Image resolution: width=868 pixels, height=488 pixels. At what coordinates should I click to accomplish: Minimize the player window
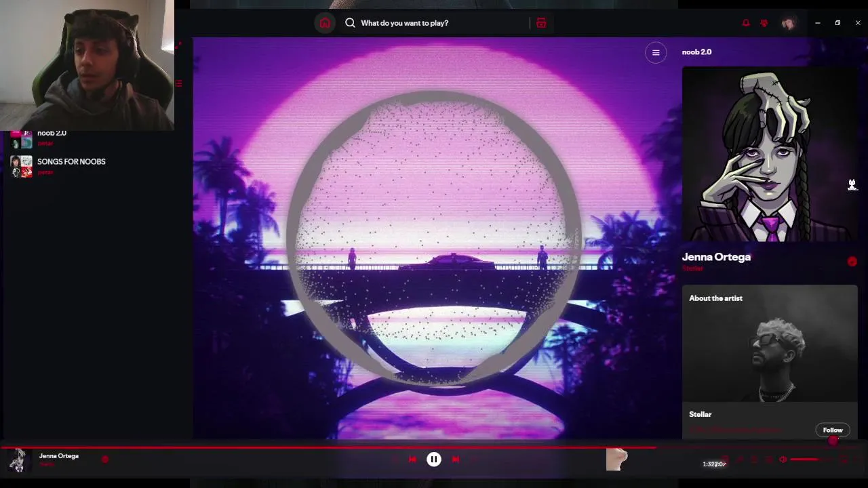pos(818,23)
